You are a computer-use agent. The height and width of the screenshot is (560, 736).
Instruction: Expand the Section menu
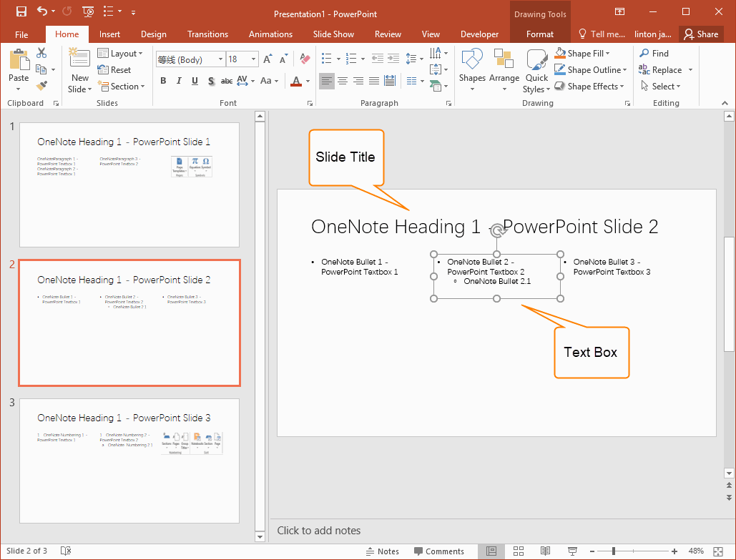click(121, 87)
